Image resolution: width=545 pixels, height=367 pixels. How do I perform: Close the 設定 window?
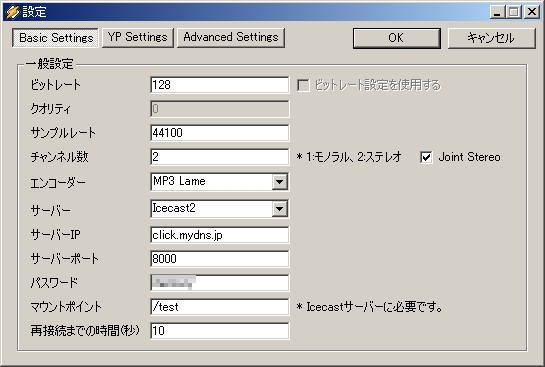tap(532, 12)
